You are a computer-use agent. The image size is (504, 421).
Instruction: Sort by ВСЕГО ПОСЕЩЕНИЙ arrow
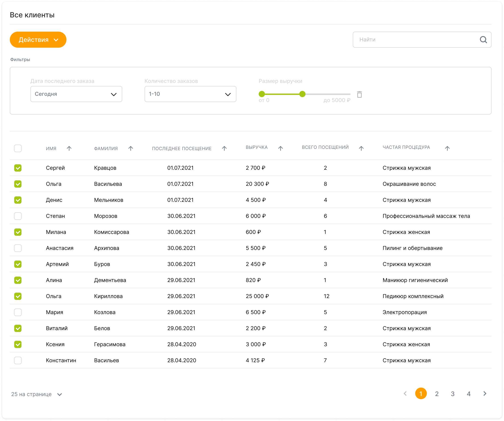pos(361,148)
